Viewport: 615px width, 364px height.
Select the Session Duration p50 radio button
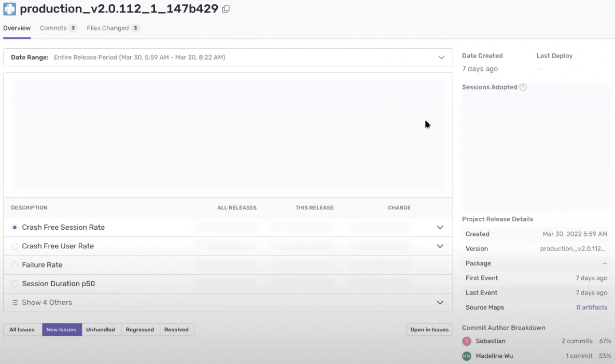pyautogui.click(x=15, y=284)
